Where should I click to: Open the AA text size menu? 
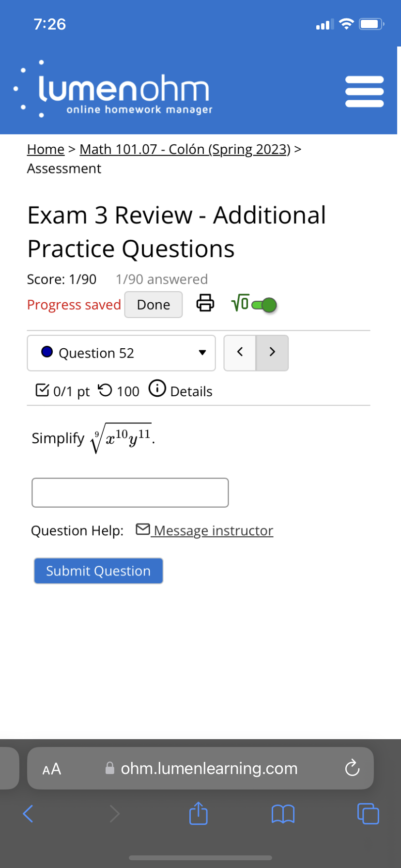(x=51, y=768)
